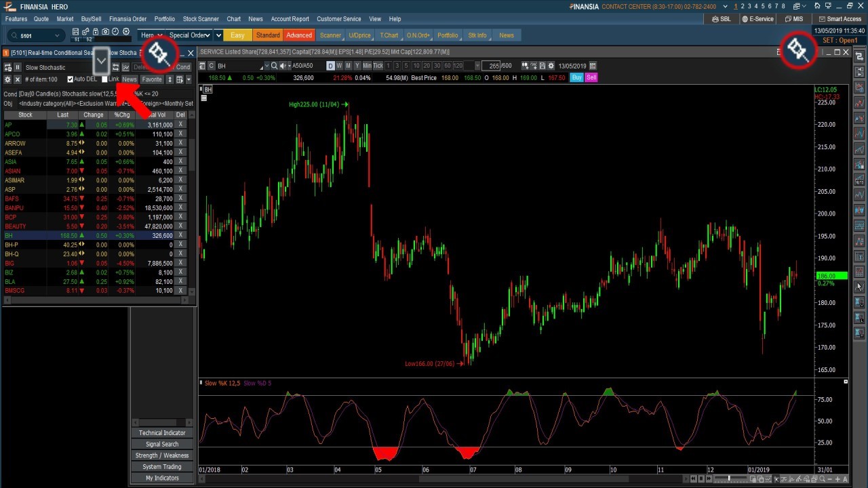Open the Account Report menu
The height and width of the screenshot is (488, 868).
[290, 19]
